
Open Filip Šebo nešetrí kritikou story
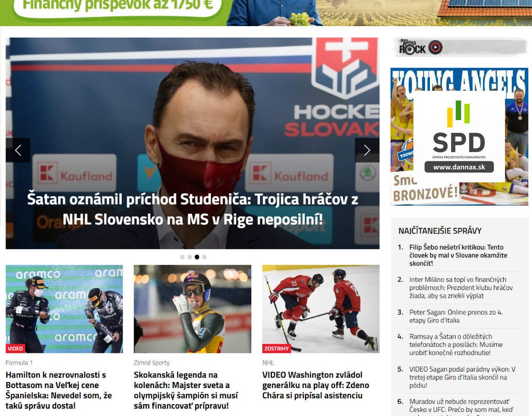[x=458, y=255]
